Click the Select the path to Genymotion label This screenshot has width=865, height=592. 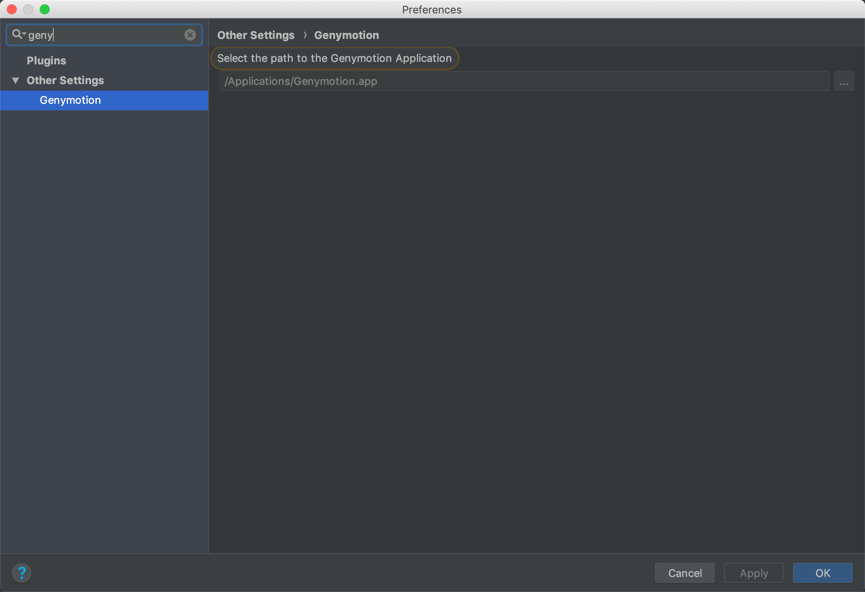(334, 58)
